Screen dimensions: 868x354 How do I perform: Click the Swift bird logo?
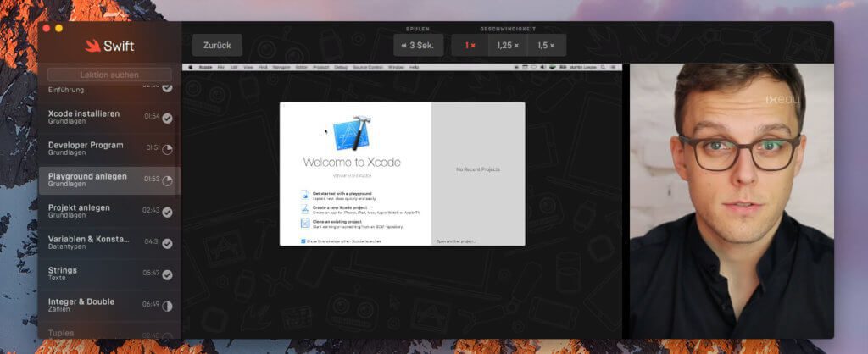pos(92,46)
